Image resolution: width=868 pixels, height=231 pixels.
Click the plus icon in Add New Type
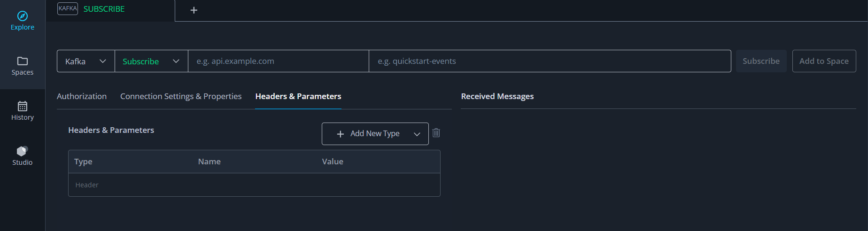[341, 134]
